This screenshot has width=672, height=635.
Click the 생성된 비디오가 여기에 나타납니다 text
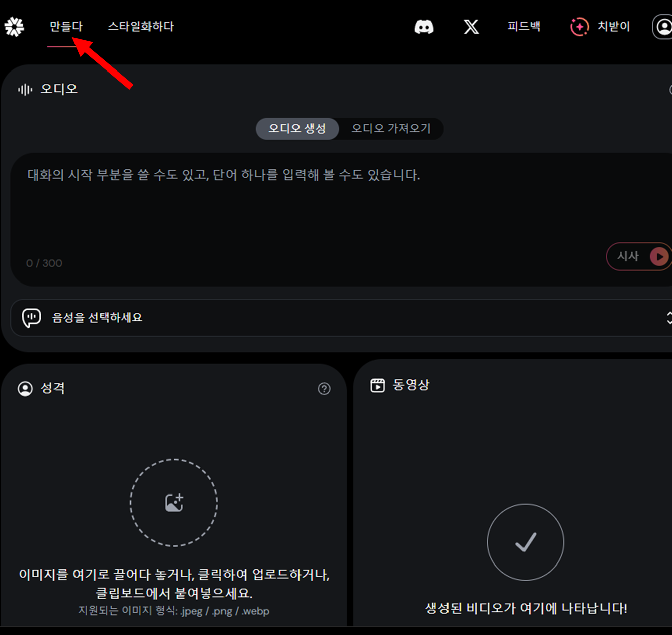[526, 608]
